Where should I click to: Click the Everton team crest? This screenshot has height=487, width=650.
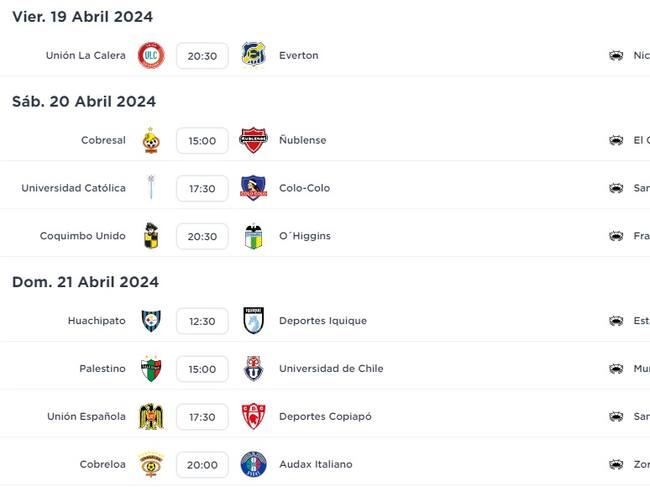click(x=253, y=55)
